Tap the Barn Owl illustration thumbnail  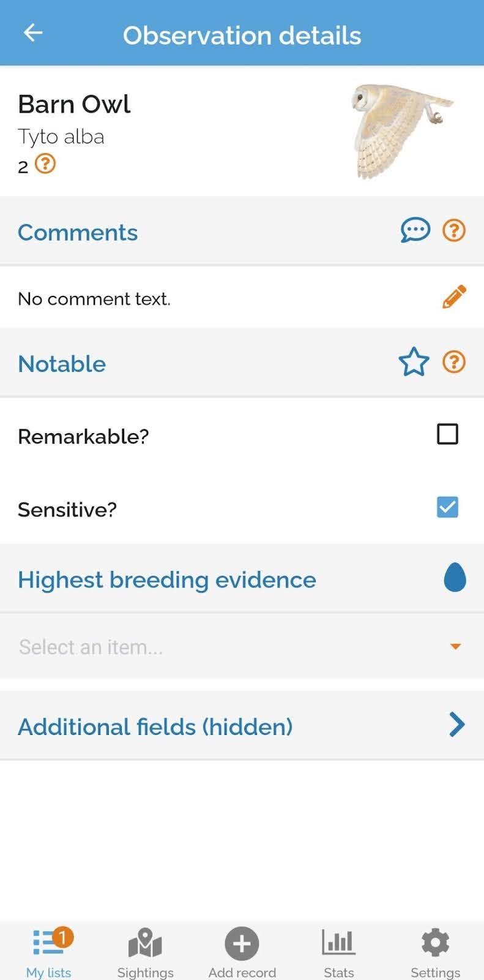[x=401, y=131]
